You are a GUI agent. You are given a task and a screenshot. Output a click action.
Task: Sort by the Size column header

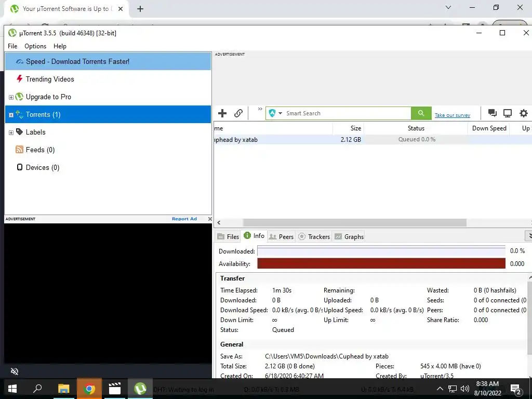[348, 128]
